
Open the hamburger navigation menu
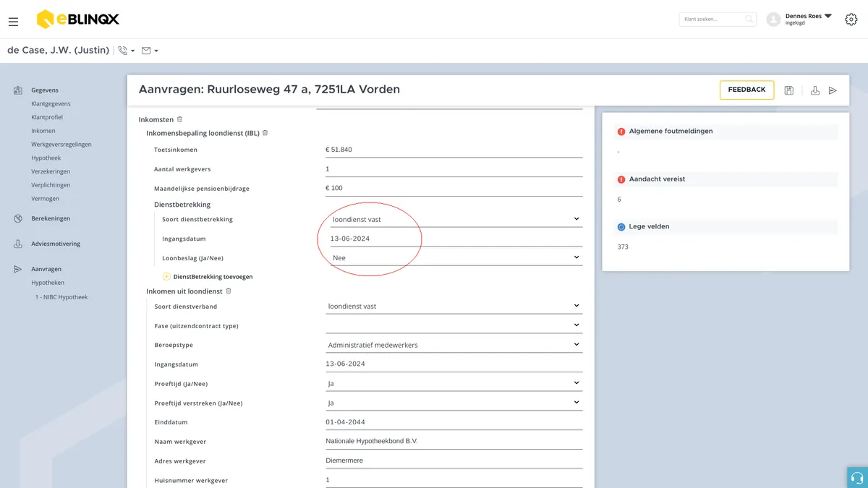pos(13,22)
